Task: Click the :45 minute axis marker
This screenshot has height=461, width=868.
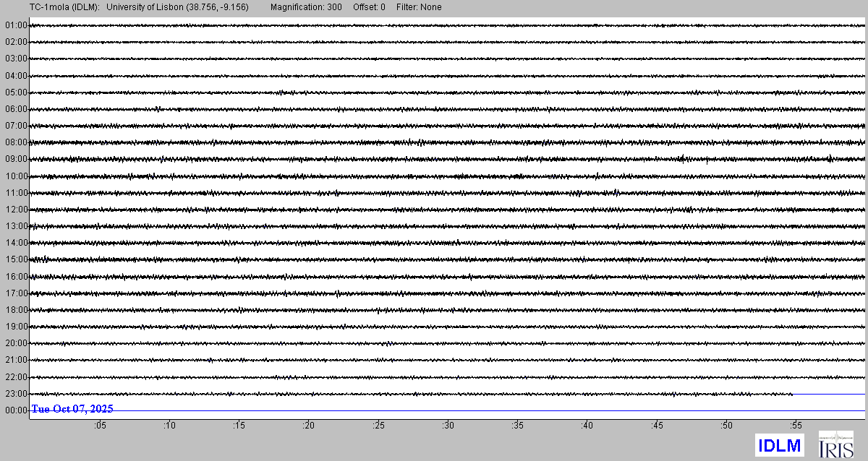Action: click(658, 426)
